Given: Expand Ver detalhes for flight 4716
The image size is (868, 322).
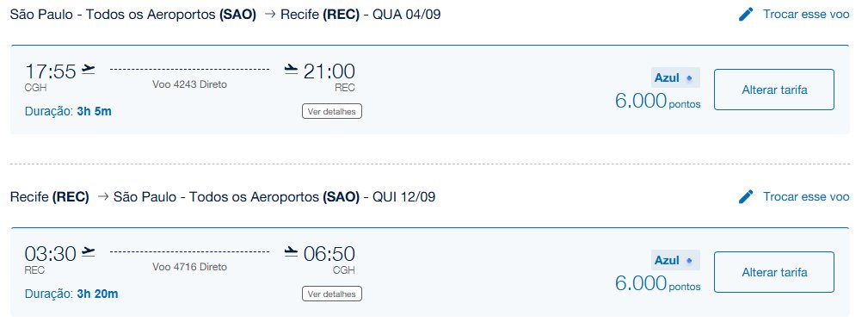Looking at the screenshot, I should click(332, 294).
